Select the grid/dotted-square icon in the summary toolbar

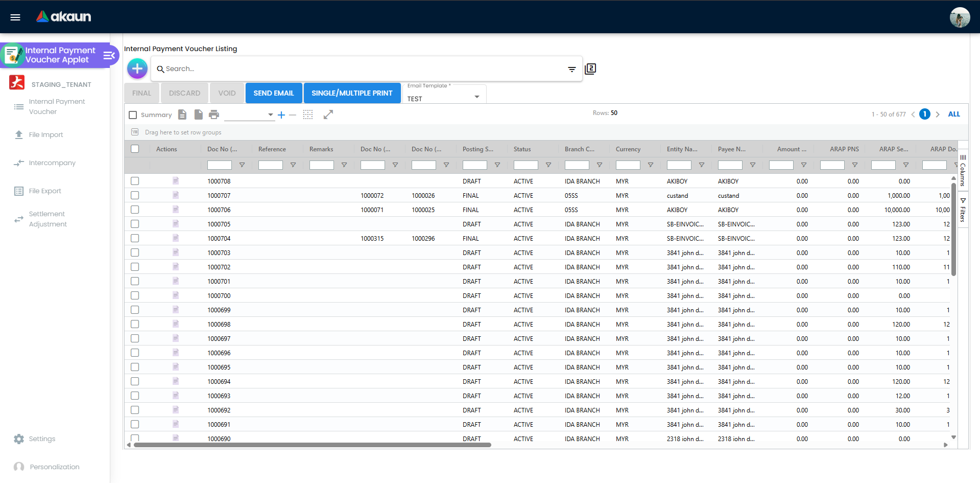pyautogui.click(x=308, y=114)
